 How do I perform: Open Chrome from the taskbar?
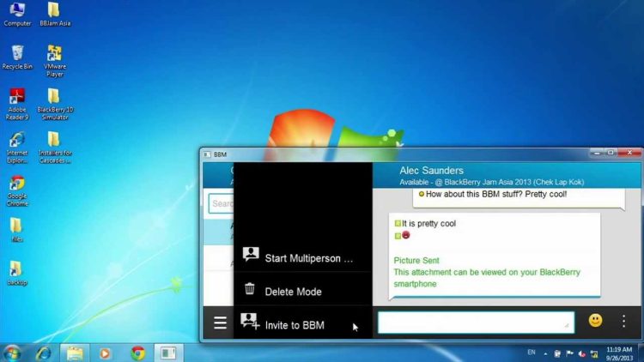point(138,353)
